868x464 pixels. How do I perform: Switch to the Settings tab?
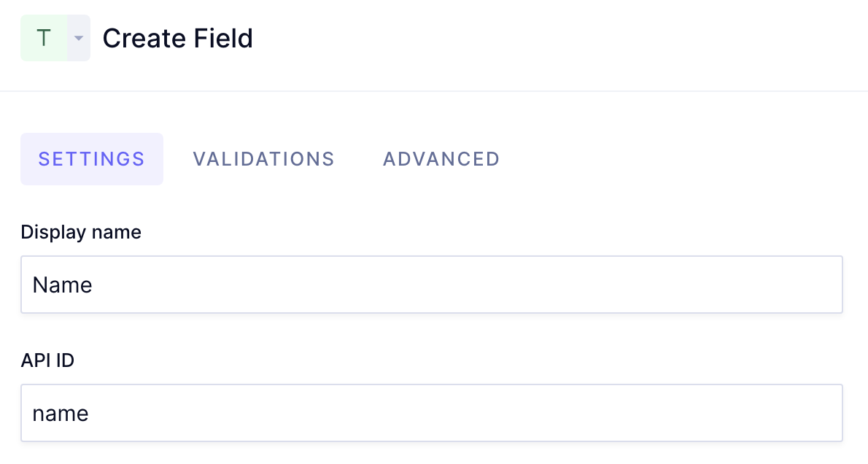(92, 159)
